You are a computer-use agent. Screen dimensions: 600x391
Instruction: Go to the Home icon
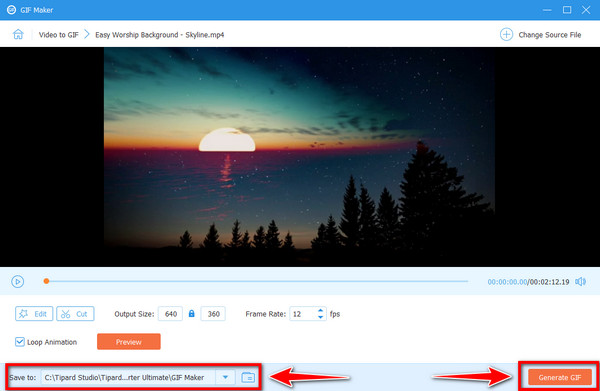coord(18,34)
